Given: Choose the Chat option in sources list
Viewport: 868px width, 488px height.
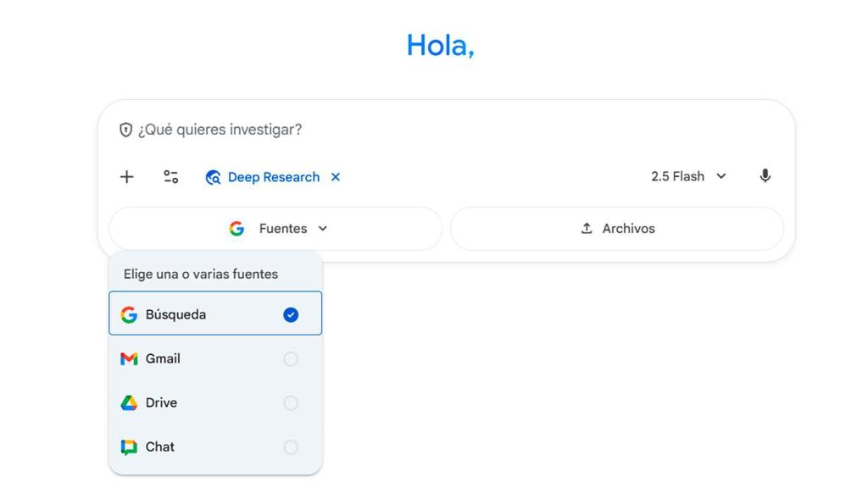Looking at the screenshot, I should (160, 447).
